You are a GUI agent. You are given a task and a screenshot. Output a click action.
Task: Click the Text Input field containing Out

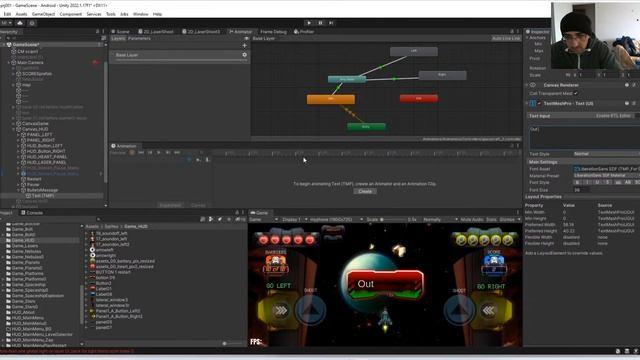point(584,138)
